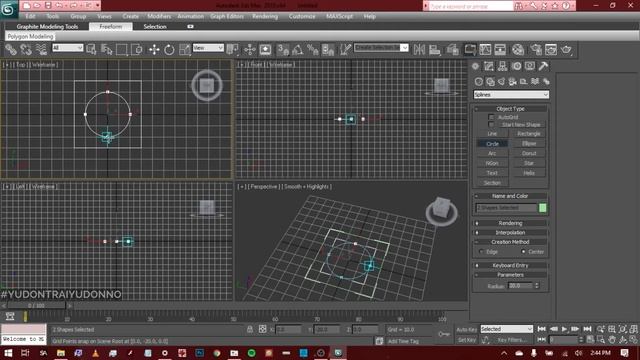The width and height of the screenshot is (640, 360).
Task: Expand the Rendering rollout
Action: tap(510, 223)
